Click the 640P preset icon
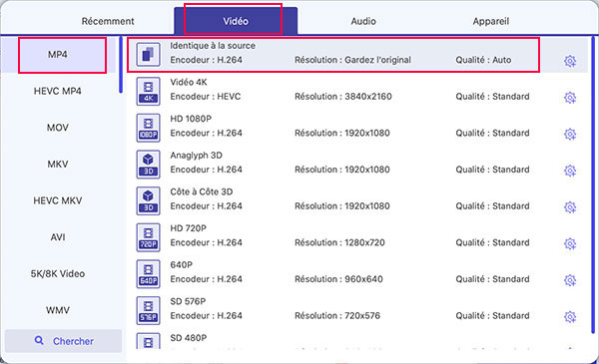This screenshot has width=599, height=364. click(x=148, y=274)
